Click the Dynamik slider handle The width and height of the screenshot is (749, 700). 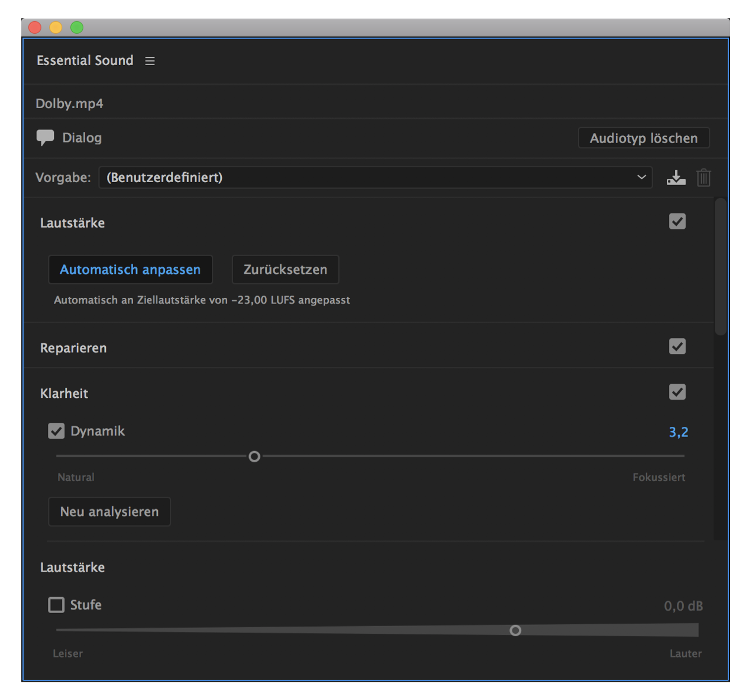(x=254, y=456)
